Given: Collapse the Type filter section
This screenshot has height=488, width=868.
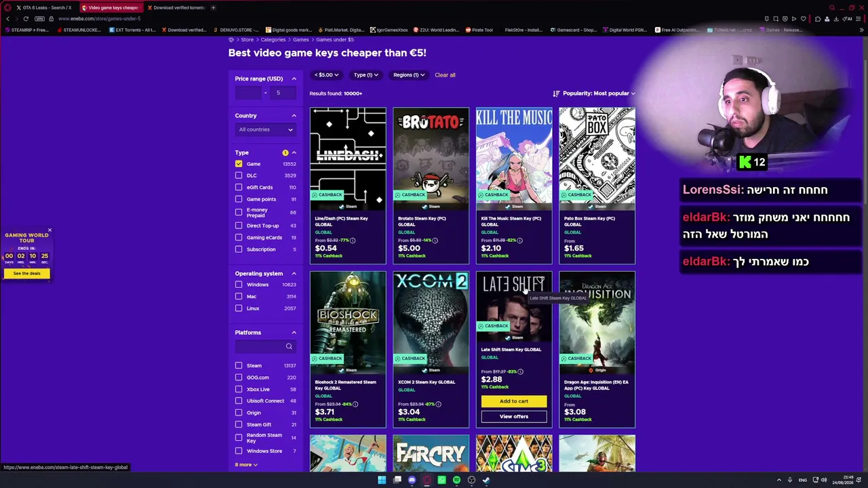Looking at the screenshot, I should point(294,152).
